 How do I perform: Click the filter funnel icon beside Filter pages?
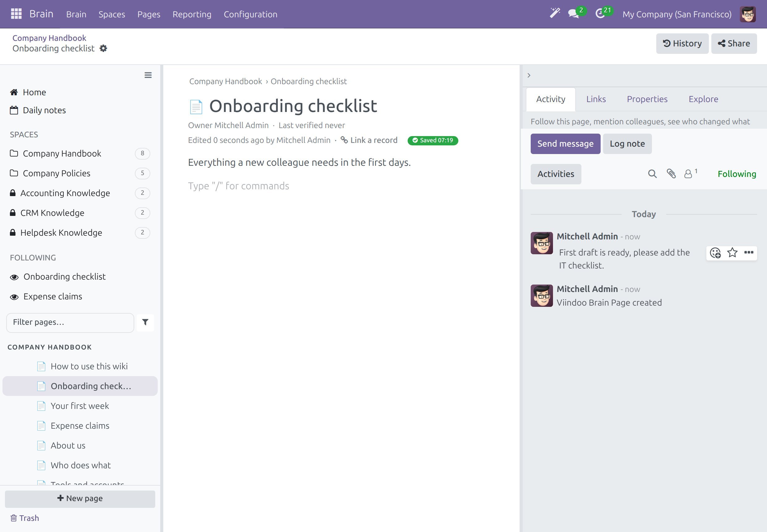tap(145, 322)
